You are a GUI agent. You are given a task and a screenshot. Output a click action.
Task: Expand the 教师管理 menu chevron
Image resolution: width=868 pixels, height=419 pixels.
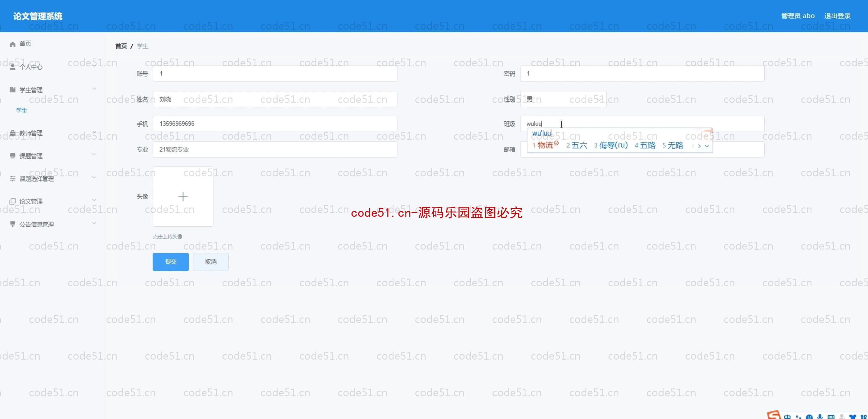[94, 132]
